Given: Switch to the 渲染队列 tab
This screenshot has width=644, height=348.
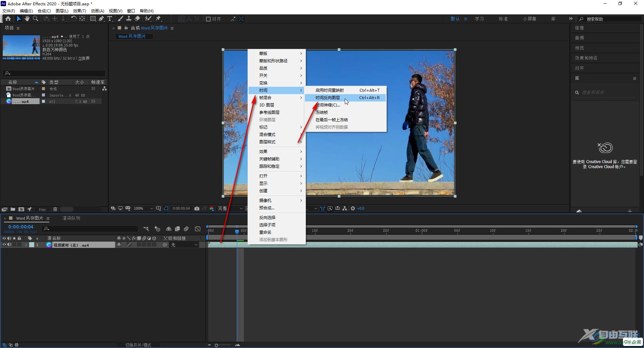Looking at the screenshot, I should pos(71,218).
